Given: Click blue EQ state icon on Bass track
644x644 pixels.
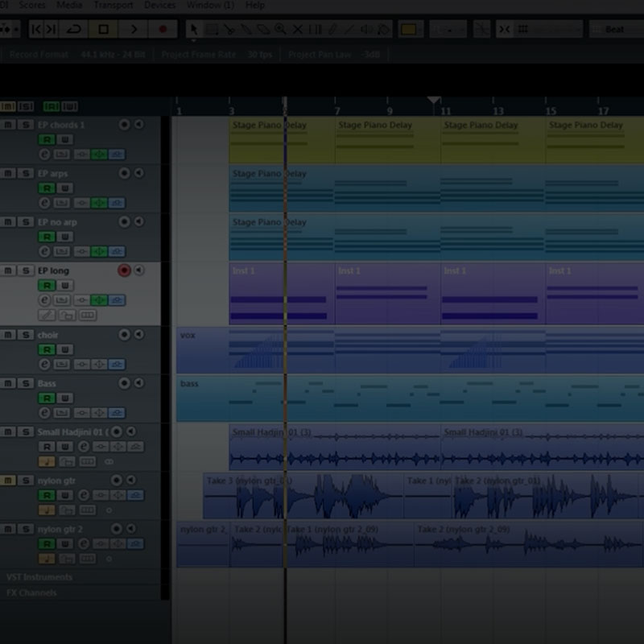Looking at the screenshot, I should point(117,413).
